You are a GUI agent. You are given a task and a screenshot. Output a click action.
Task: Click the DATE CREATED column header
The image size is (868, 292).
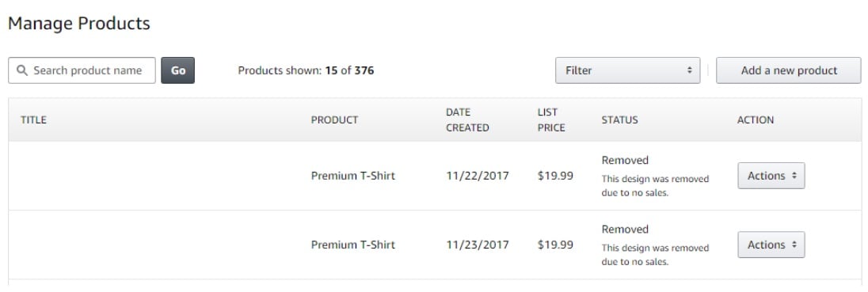click(467, 120)
